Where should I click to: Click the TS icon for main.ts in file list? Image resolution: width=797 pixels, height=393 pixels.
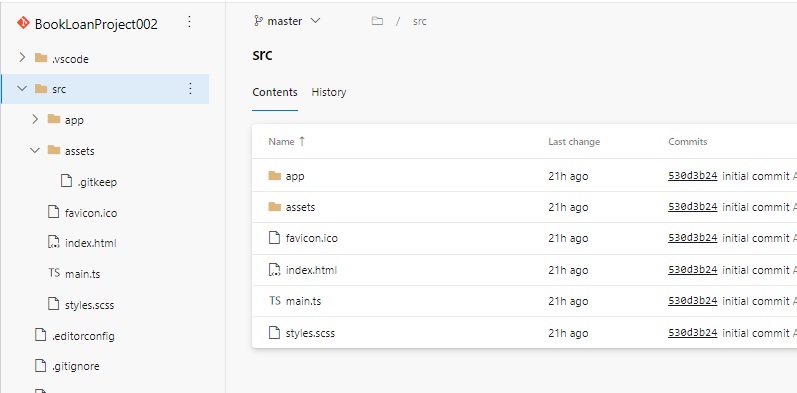(274, 301)
